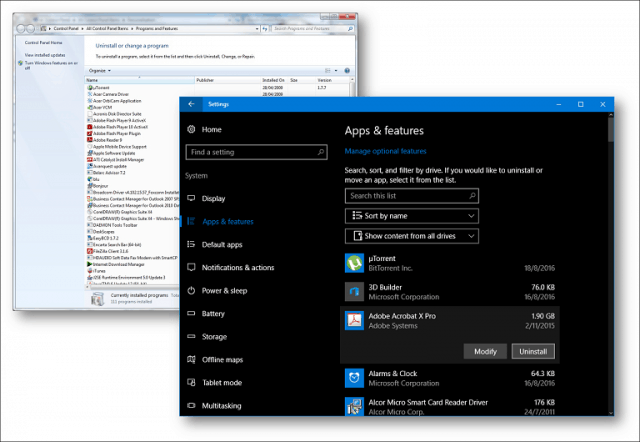Click the Publisher column header
Screen dimensions: 640x442
point(228,80)
